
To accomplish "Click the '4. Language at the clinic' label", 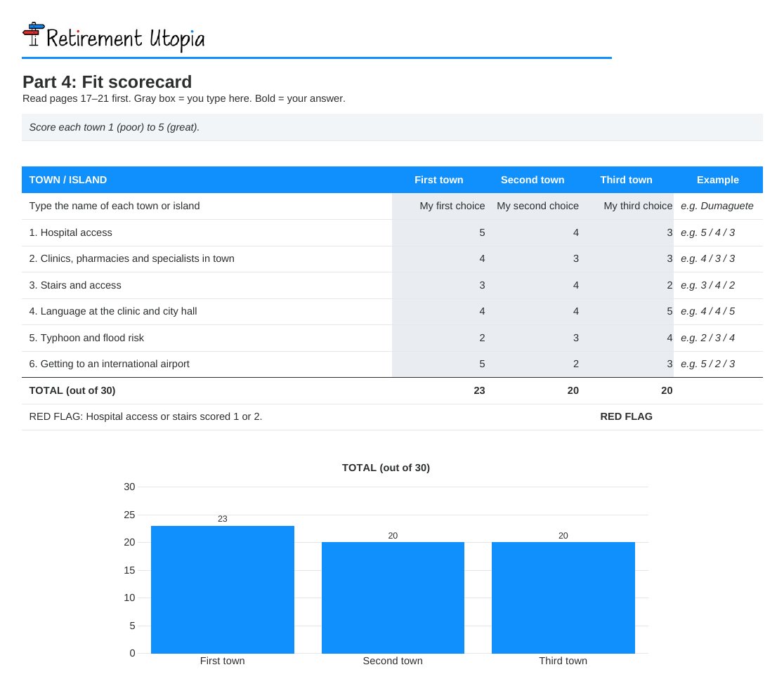I will [x=113, y=311].
